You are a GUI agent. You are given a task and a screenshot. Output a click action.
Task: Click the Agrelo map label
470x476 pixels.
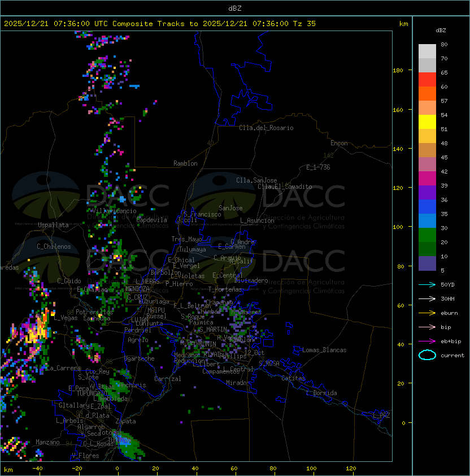138,340
